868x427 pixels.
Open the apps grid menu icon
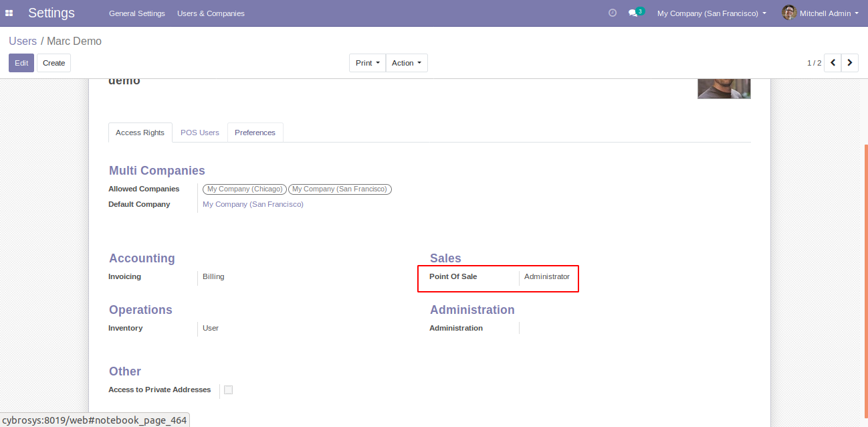9,13
